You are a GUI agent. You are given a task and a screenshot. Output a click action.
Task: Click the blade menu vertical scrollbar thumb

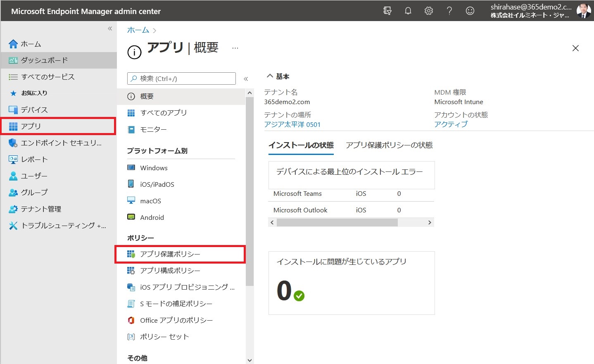(x=249, y=191)
